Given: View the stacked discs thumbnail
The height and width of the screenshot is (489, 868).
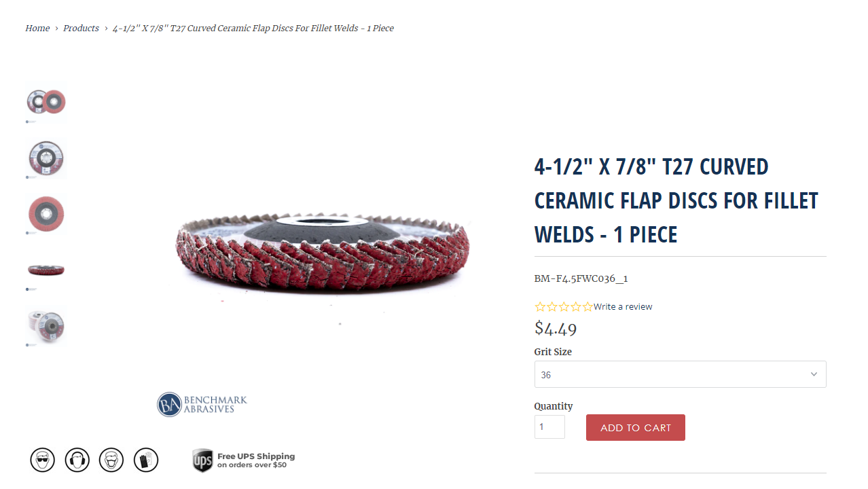Looking at the screenshot, I should coord(46,327).
